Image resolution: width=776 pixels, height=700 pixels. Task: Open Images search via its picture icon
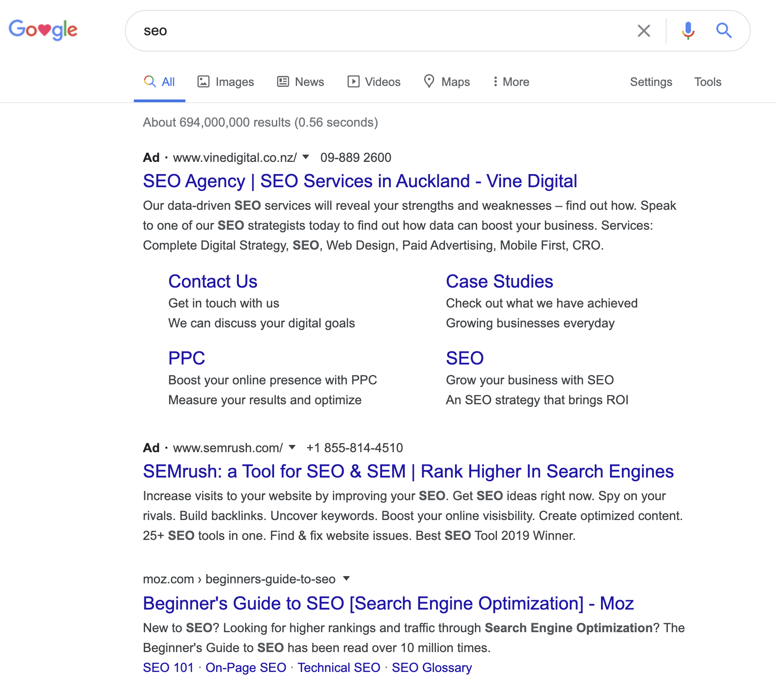coord(204,81)
